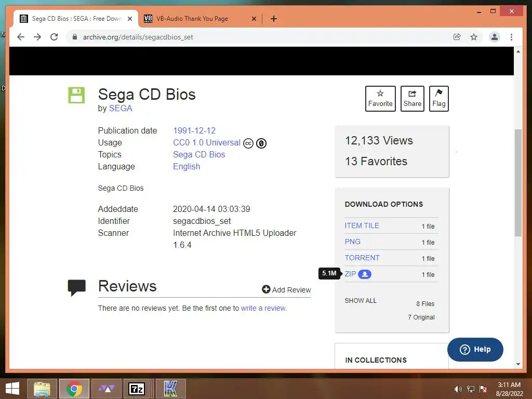Open the Sega CD Bios topic link

point(199,154)
